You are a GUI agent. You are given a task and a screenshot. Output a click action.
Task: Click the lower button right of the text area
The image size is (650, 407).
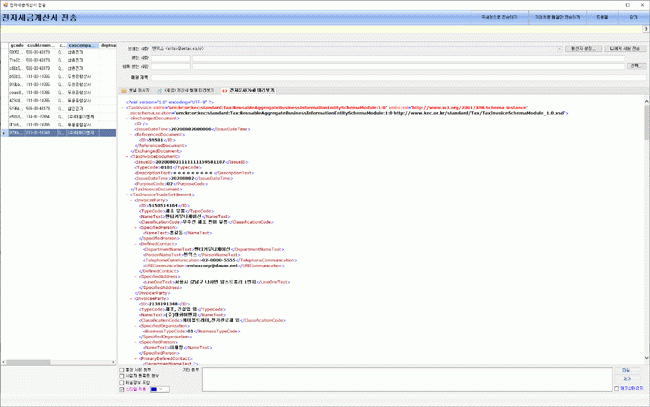[626, 379]
